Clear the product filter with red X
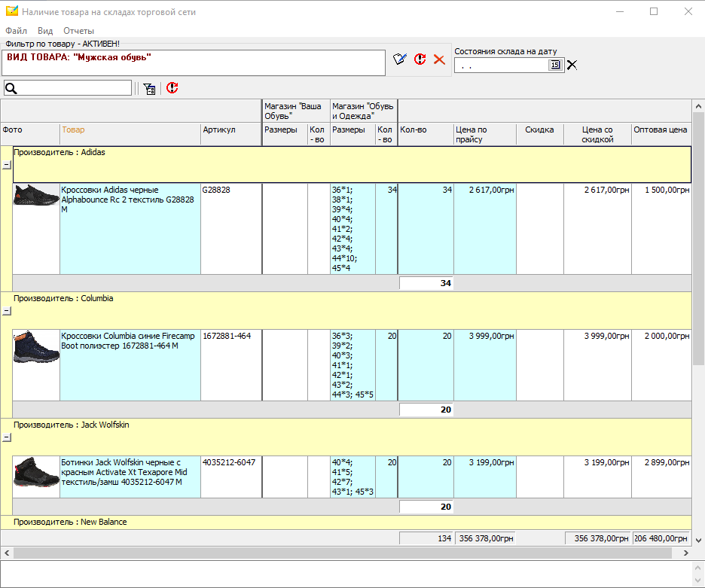This screenshot has width=705, height=588. (x=439, y=59)
